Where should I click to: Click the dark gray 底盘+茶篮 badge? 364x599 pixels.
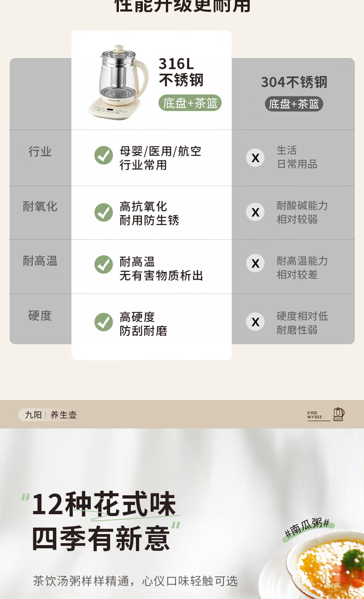click(x=294, y=104)
